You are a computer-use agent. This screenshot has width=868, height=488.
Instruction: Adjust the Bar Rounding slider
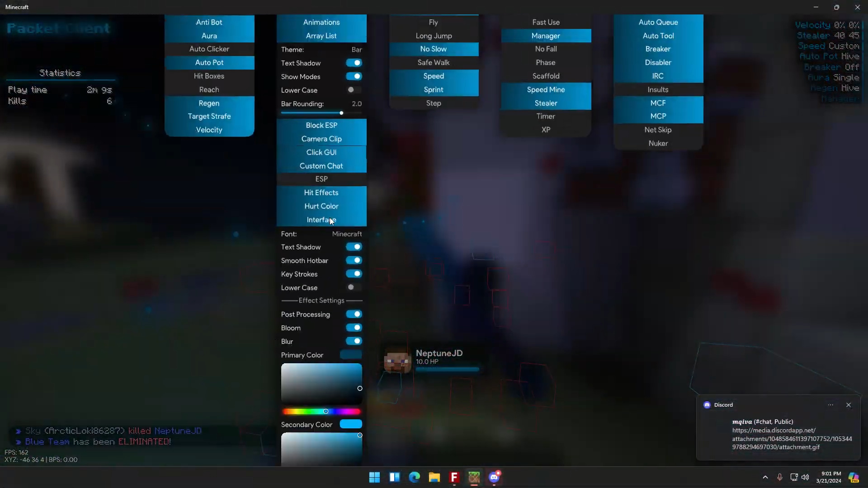[x=321, y=113]
